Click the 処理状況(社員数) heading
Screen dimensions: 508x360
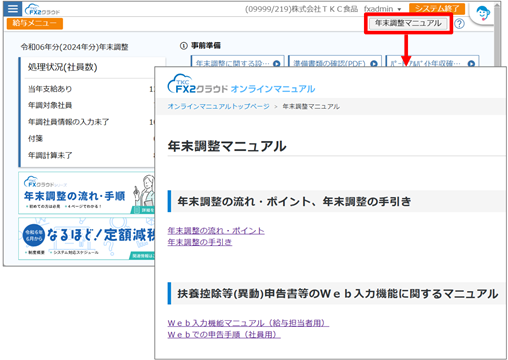click(62, 67)
